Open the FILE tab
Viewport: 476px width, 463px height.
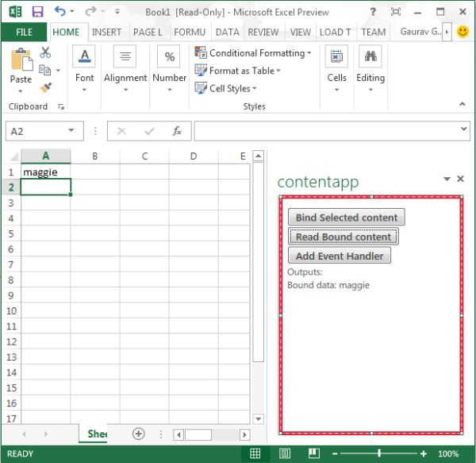tap(24, 32)
